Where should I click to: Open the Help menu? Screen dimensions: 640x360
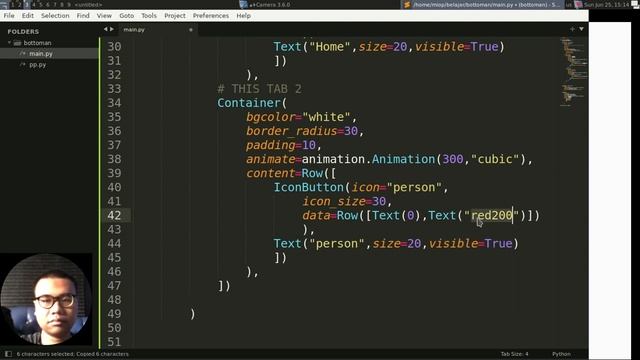pyautogui.click(x=244, y=16)
